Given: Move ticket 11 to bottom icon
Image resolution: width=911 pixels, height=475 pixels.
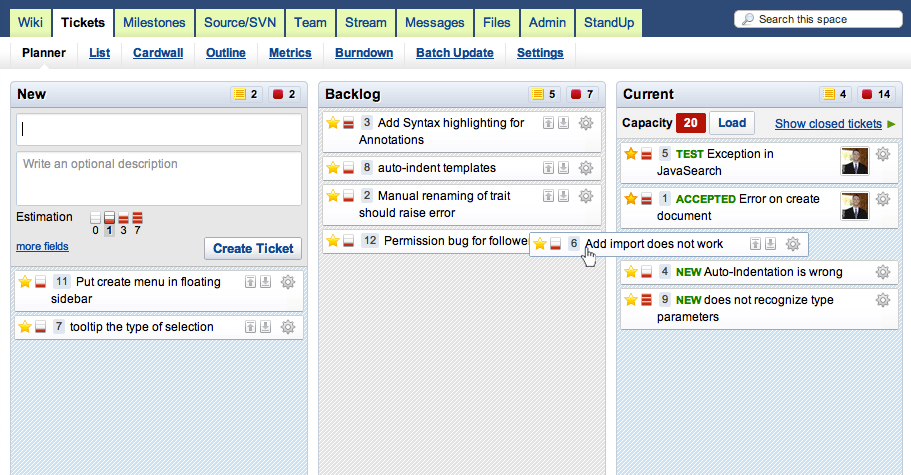Looking at the screenshot, I should [x=266, y=282].
